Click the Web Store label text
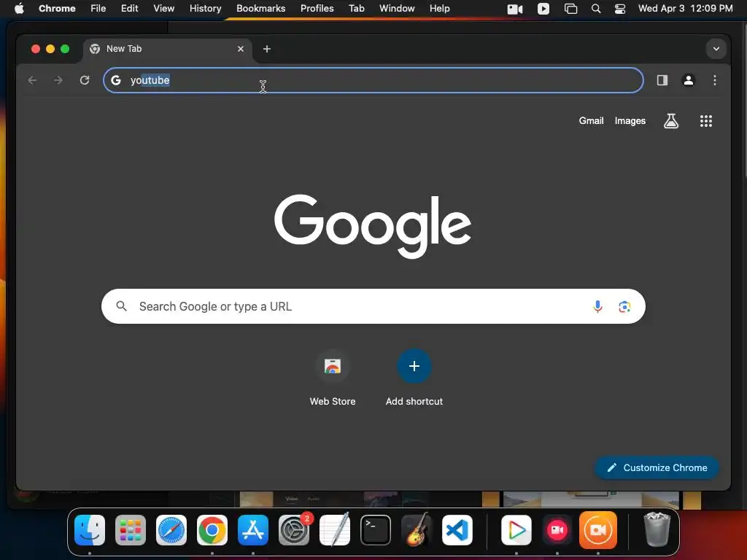This screenshot has width=747, height=560. click(x=333, y=402)
